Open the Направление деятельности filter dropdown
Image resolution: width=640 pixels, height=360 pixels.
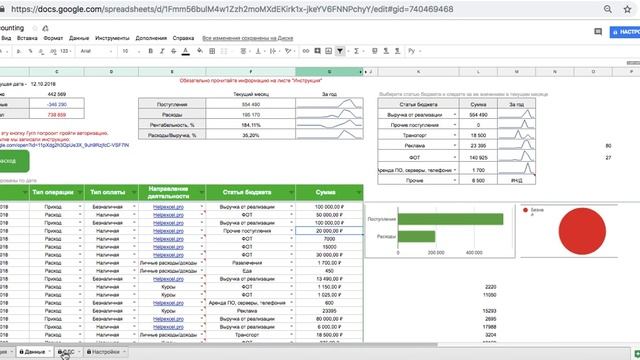pyautogui.click(x=201, y=192)
